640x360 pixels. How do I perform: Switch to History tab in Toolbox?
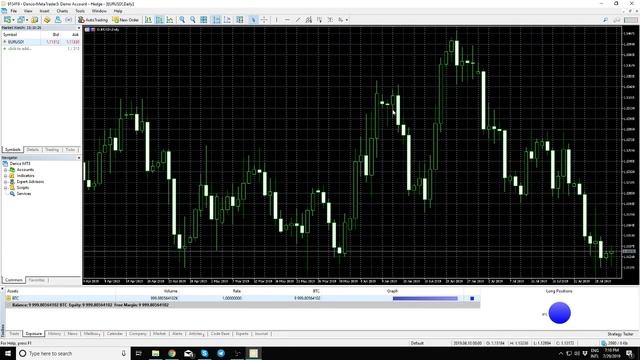(54, 334)
